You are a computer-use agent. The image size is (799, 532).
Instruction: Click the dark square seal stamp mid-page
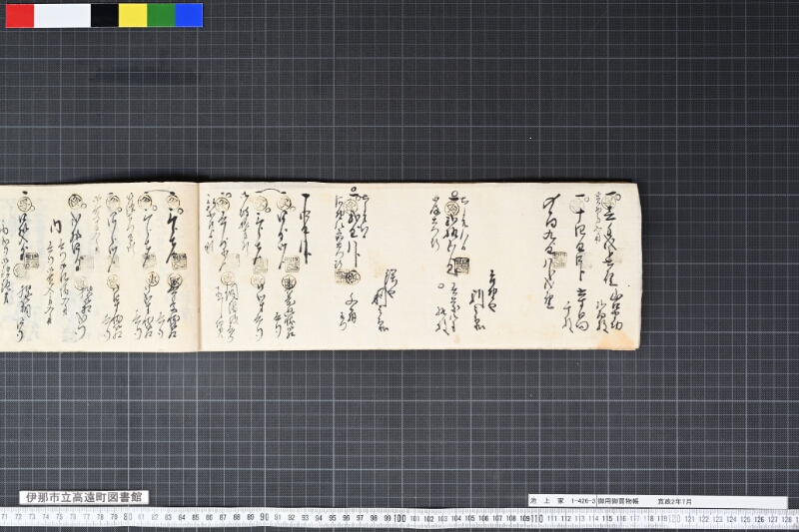(x=460, y=266)
